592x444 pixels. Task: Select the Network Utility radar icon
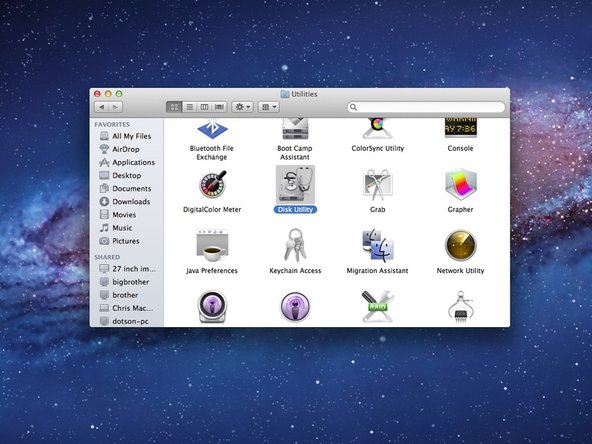tap(460, 245)
